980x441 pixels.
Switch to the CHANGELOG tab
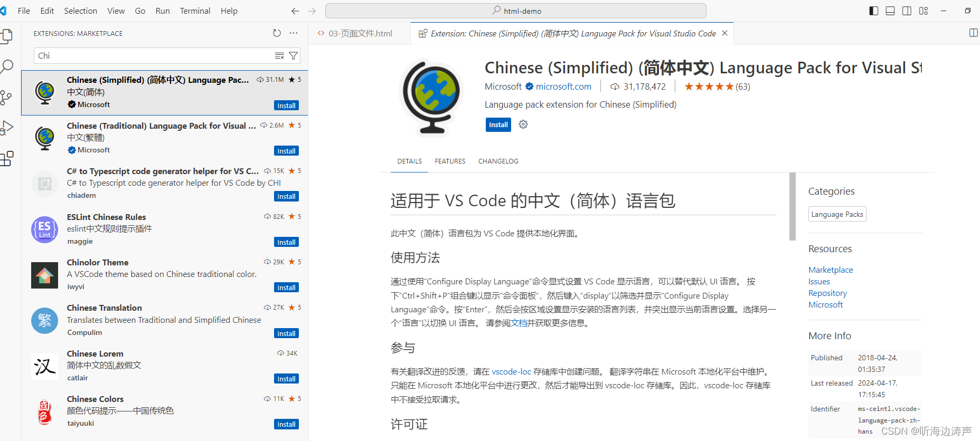tap(498, 161)
